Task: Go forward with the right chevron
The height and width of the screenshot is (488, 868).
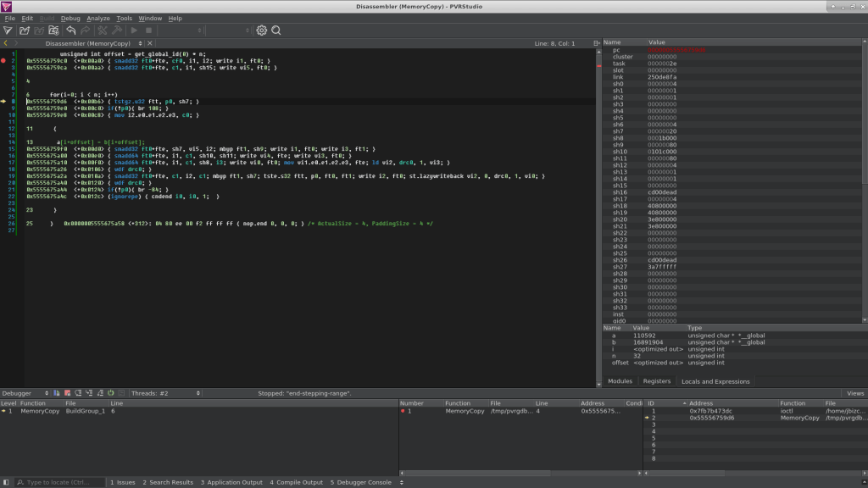Action: tap(15, 43)
